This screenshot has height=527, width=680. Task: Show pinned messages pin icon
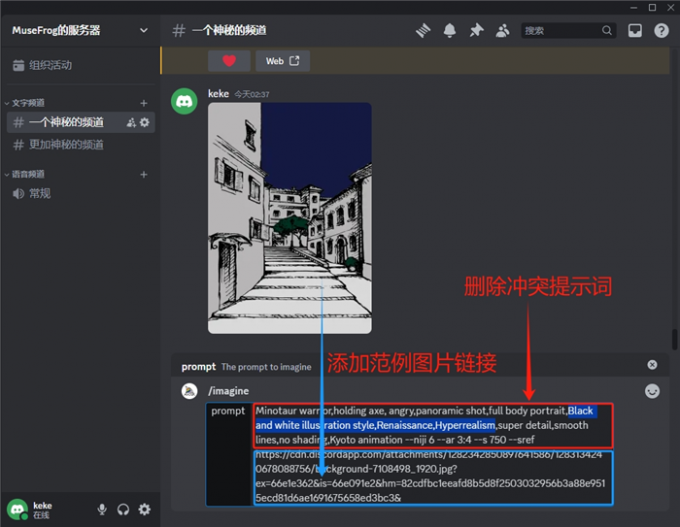[476, 30]
